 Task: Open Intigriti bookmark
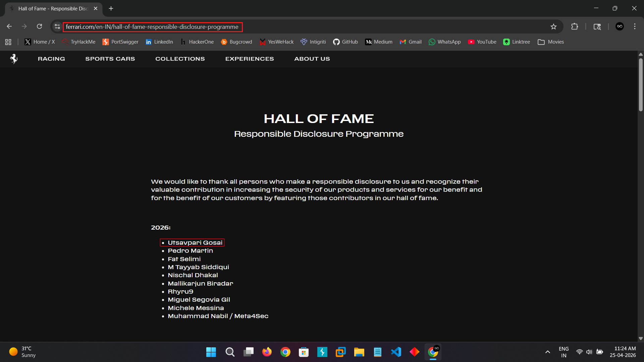313,42
